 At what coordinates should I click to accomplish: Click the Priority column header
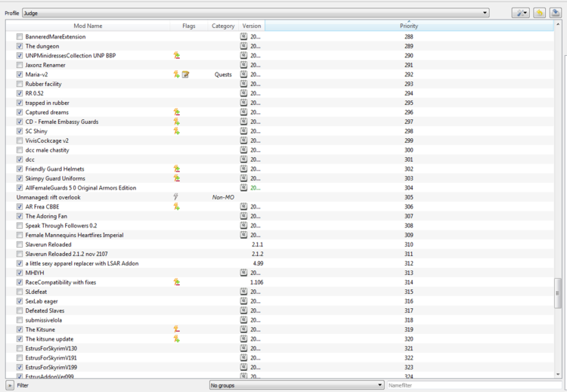pyautogui.click(x=409, y=26)
